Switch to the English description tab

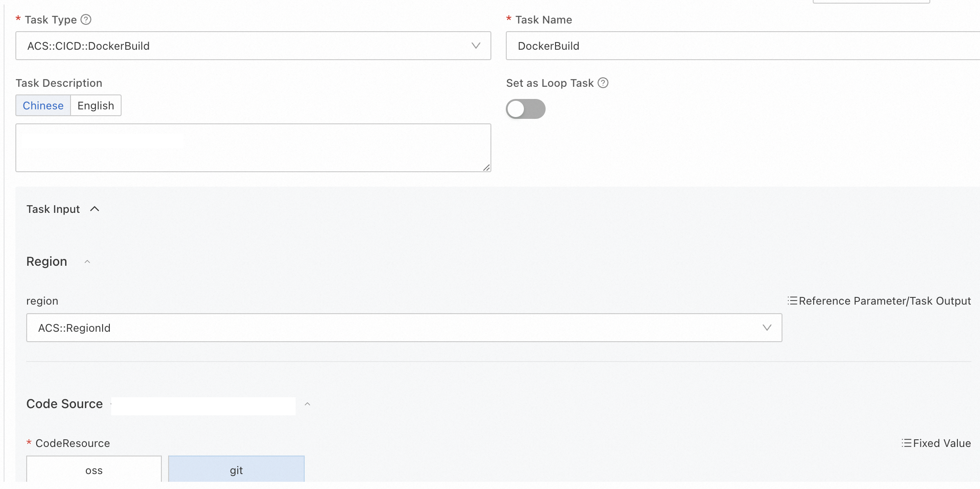[x=95, y=105]
